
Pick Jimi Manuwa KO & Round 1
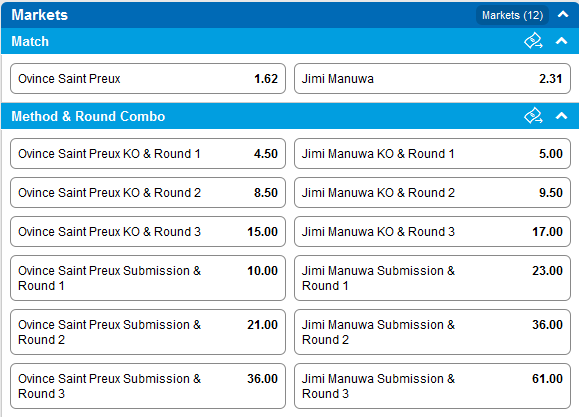coord(432,154)
